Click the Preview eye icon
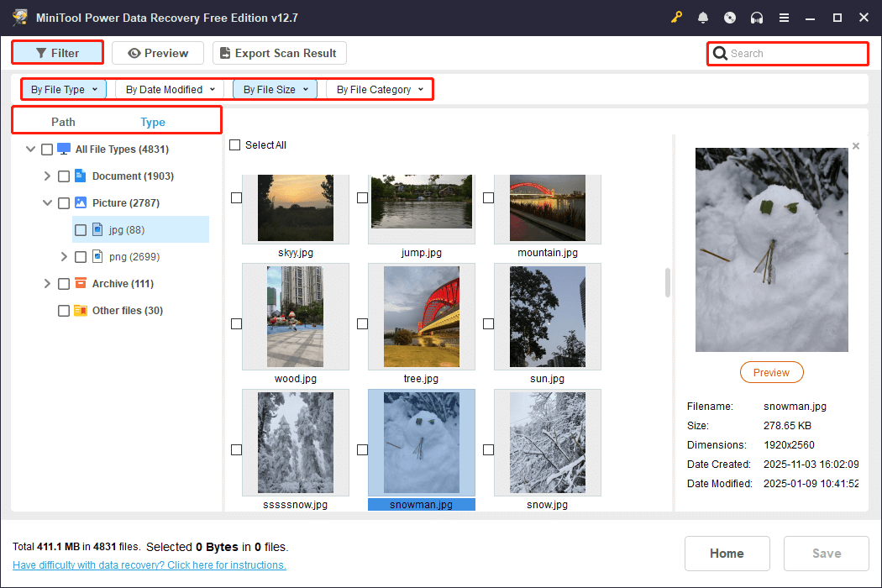882x588 pixels. (x=134, y=52)
